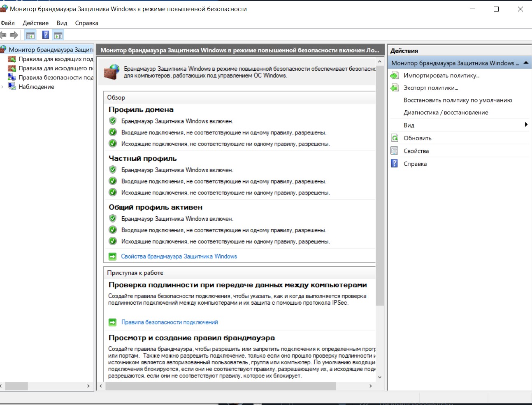Viewport: 532px width, 405px height.
Task: Click Просмотр и создание правил брандмауэра heading
Action: coord(192,338)
